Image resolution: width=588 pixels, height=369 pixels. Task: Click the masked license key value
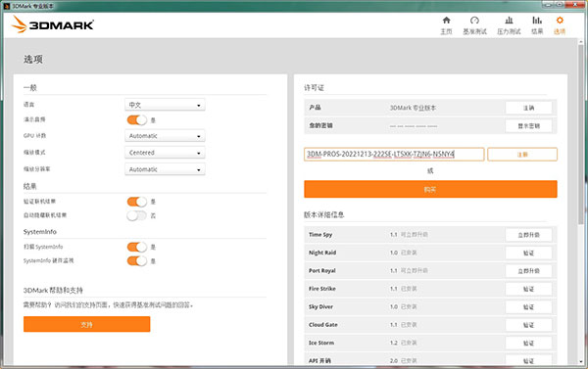pos(414,126)
